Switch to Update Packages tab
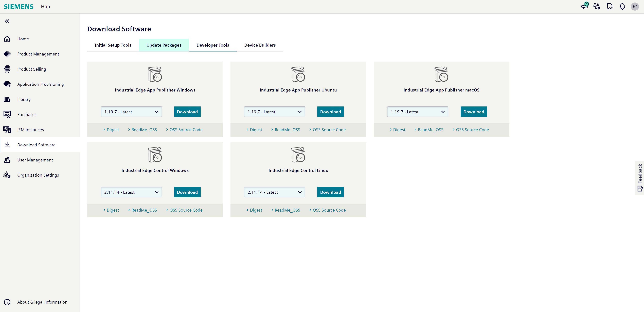Viewport: 644px width, 312px height. pos(164,45)
